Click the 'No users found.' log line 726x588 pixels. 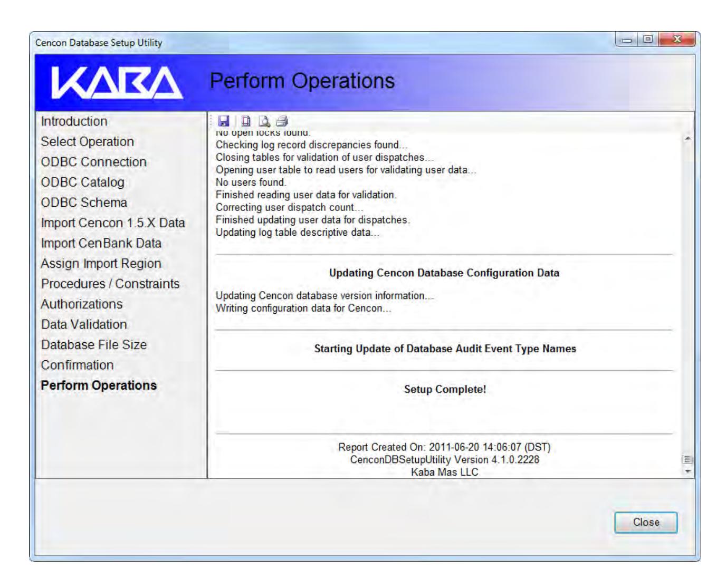click(251, 182)
